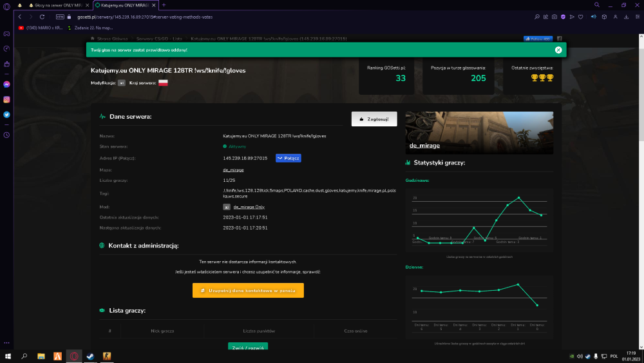Click the share page icon in address bar

click(546, 17)
